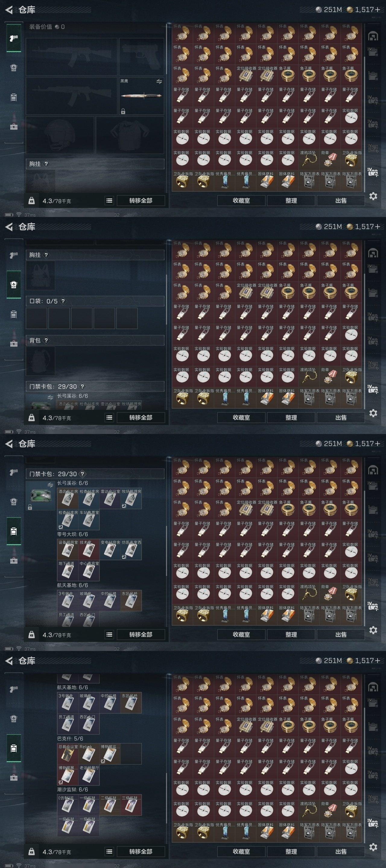Select the orange 二级监狱 keycard
Screen dimensions: 386x868
110,805
